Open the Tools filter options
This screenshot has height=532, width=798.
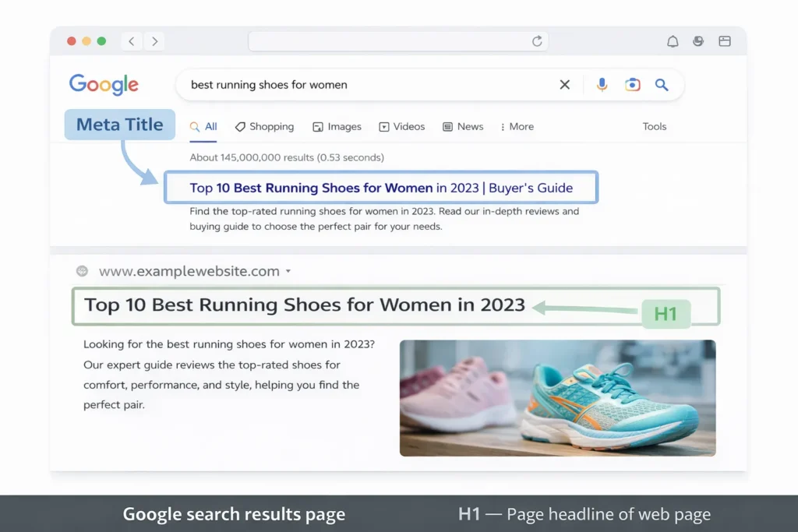[654, 127]
